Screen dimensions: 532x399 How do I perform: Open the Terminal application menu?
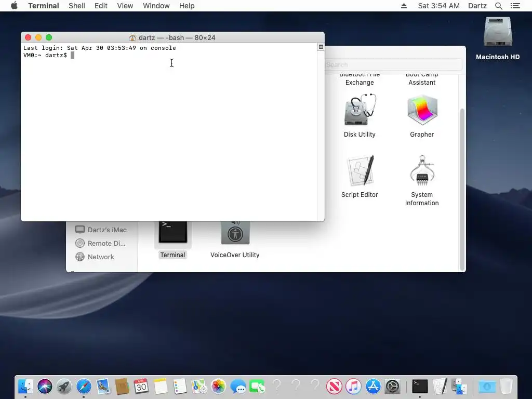click(44, 6)
